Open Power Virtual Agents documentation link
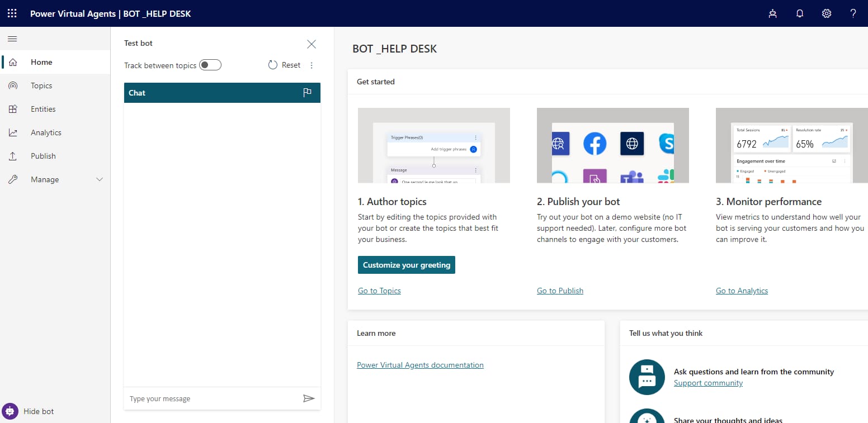Screen dimensions: 868x423 click(x=420, y=365)
